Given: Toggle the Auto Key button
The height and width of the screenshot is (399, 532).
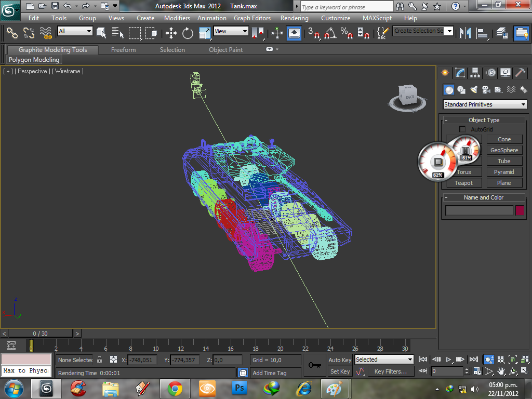Looking at the screenshot, I should [x=340, y=360].
